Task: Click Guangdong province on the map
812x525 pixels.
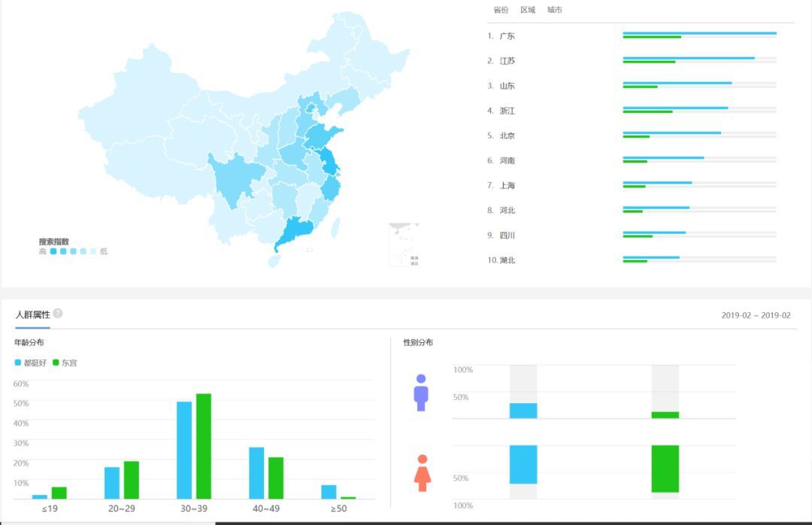Action: (x=296, y=231)
